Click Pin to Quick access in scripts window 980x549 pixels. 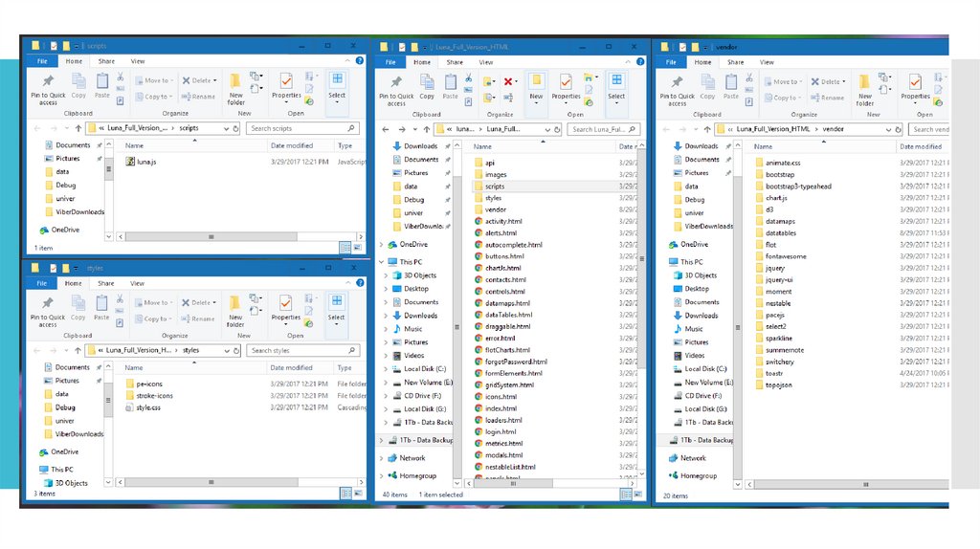48,88
